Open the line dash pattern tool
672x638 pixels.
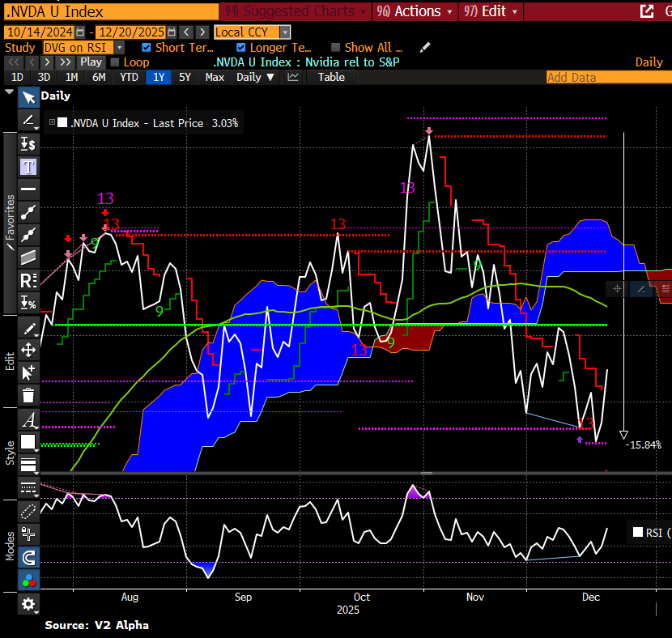click(x=28, y=487)
